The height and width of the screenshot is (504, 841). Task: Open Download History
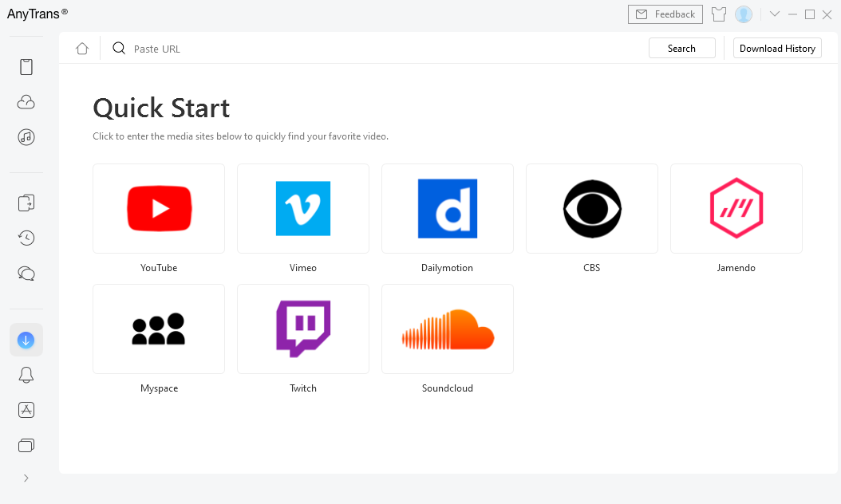[x=777, y=49]
